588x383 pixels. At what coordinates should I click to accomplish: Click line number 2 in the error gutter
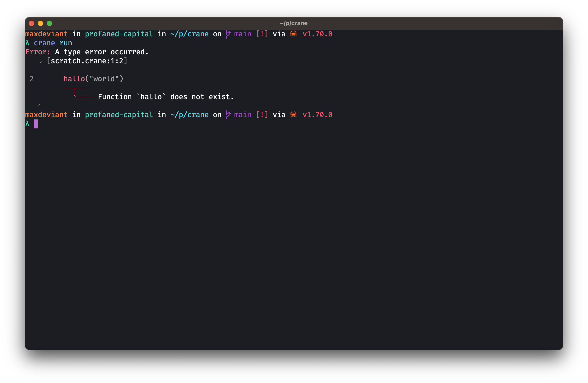click(31, 79)
